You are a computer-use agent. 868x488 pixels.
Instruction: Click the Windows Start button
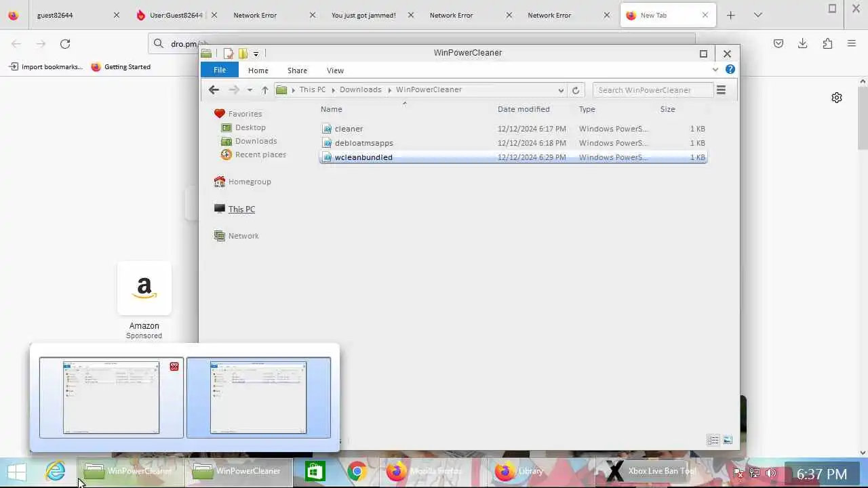click(16, 472)
